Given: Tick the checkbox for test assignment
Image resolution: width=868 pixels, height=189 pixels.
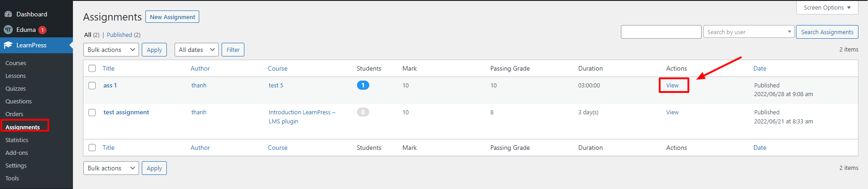Looking at the screenshot, I should coord(92,112).
